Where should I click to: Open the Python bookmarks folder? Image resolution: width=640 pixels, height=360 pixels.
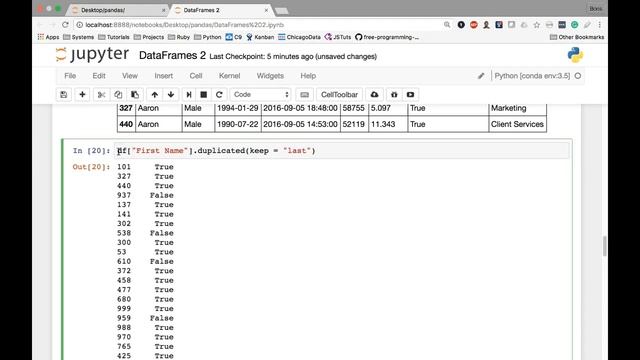point(208,37)
